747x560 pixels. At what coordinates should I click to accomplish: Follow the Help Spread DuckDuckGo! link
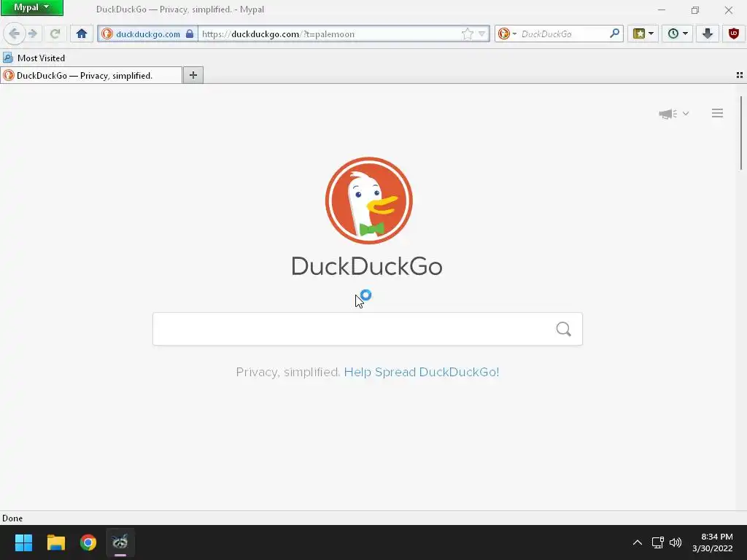[x=422, y=372]
